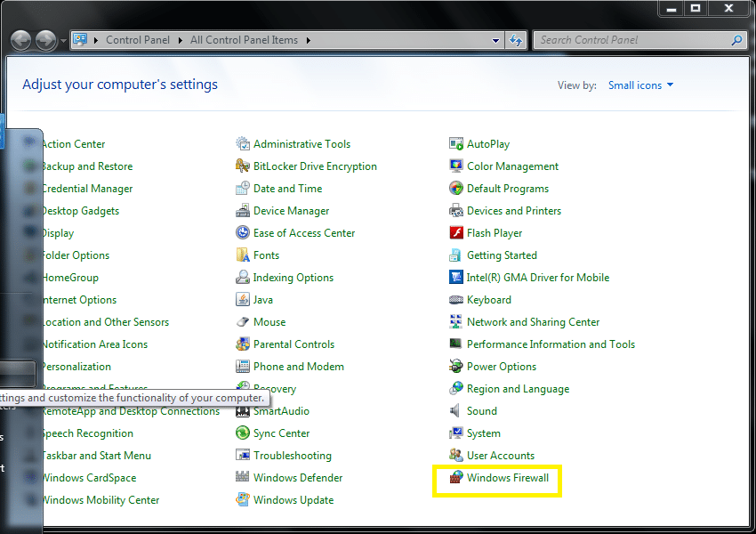This screenshot has height=534, width=756.
Task: Click the System icon
Action: [456, 433]
